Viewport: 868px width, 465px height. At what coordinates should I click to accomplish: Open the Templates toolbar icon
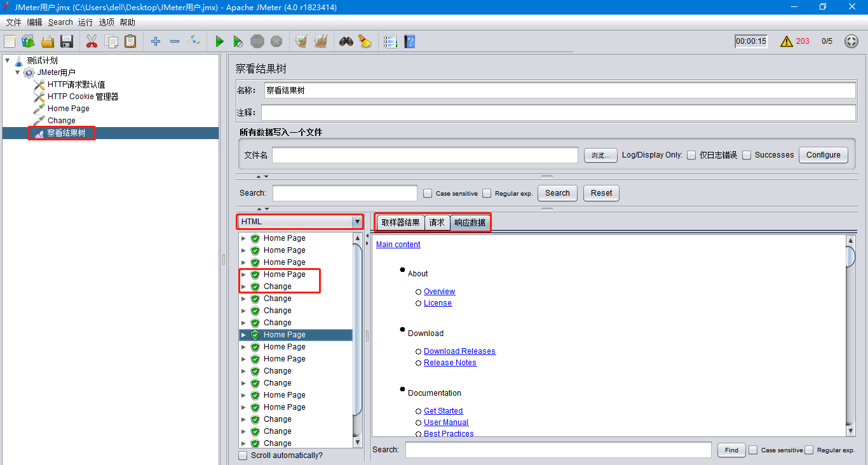pyautogui.click(x=28, y=41)
